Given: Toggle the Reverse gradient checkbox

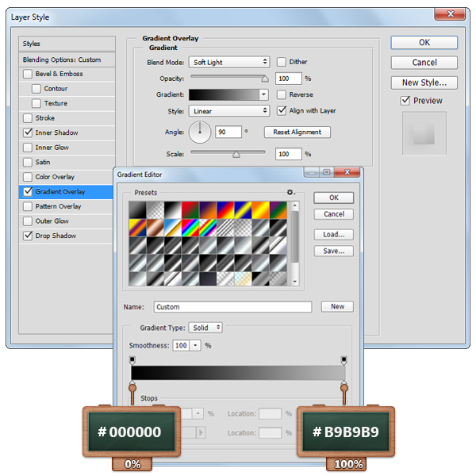Looking at the screenshot, I should pyautogui.click(x=282, y=94).
